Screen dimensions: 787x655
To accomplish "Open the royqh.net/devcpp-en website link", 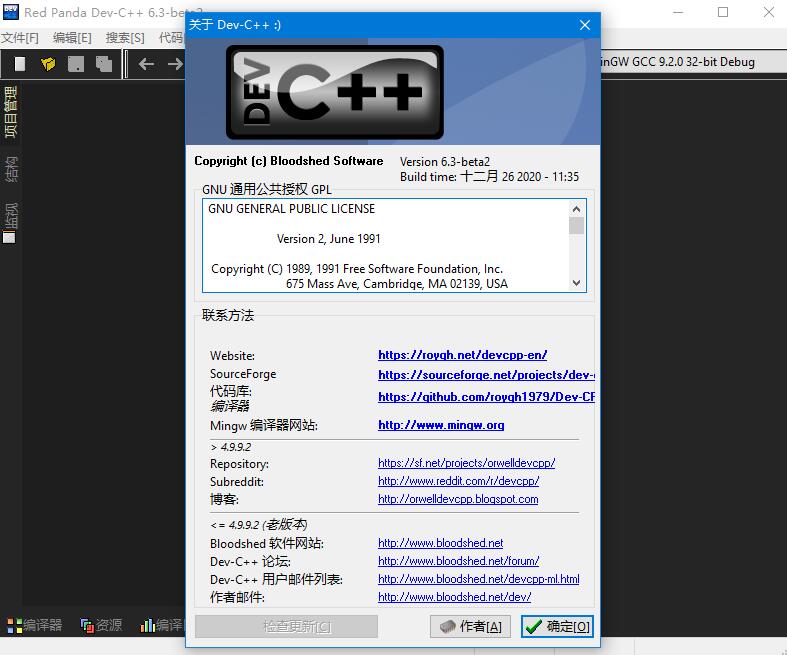I will (462, 355).
